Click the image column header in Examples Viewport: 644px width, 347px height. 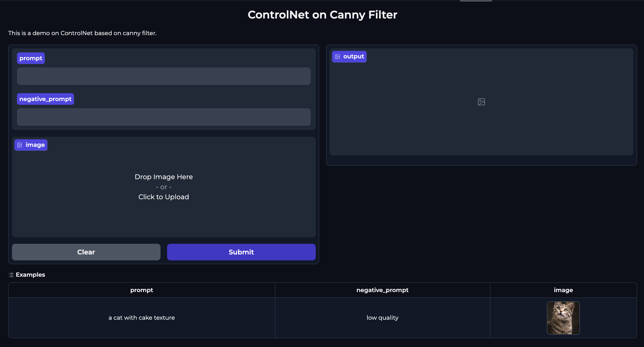pos(563,290)
